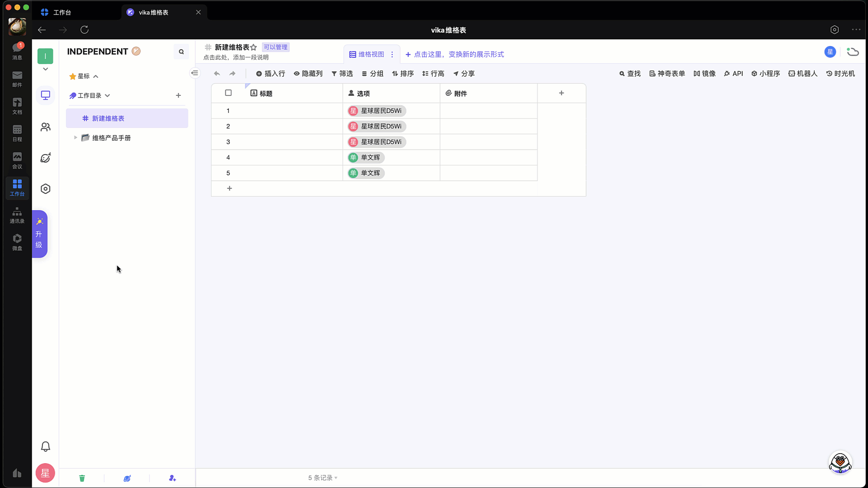
Task: Expand the 工作目录 dropdown chevron
Action: pos(108,96)
